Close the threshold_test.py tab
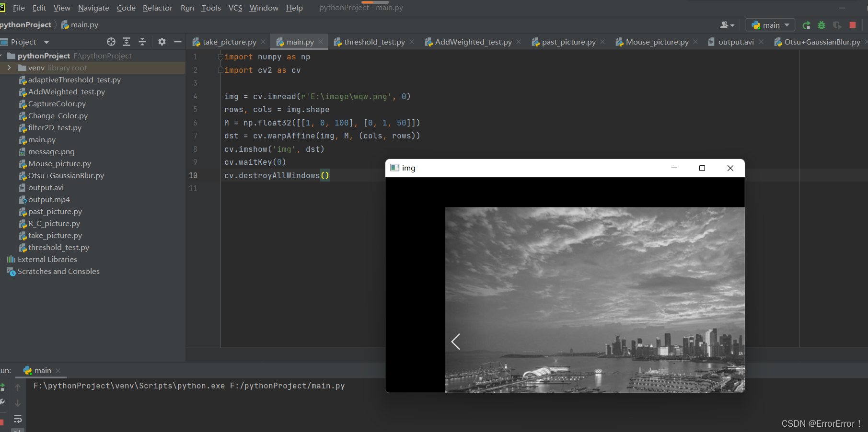 (x=412, y=42)
